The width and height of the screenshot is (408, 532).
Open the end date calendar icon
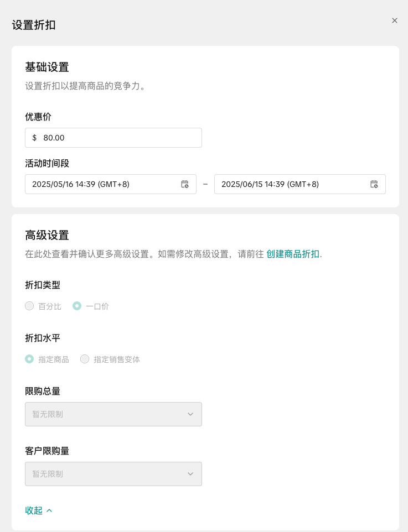click(x=374, y=184)
